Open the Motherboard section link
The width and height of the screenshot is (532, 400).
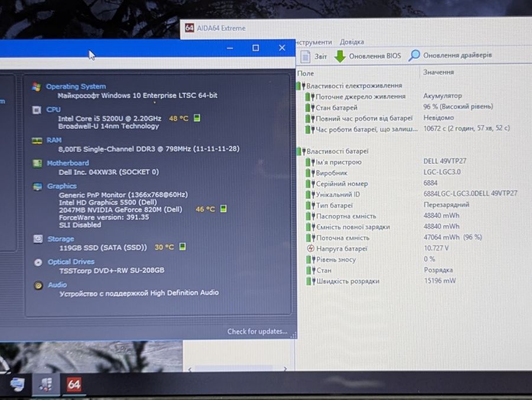tap(68, 163)
